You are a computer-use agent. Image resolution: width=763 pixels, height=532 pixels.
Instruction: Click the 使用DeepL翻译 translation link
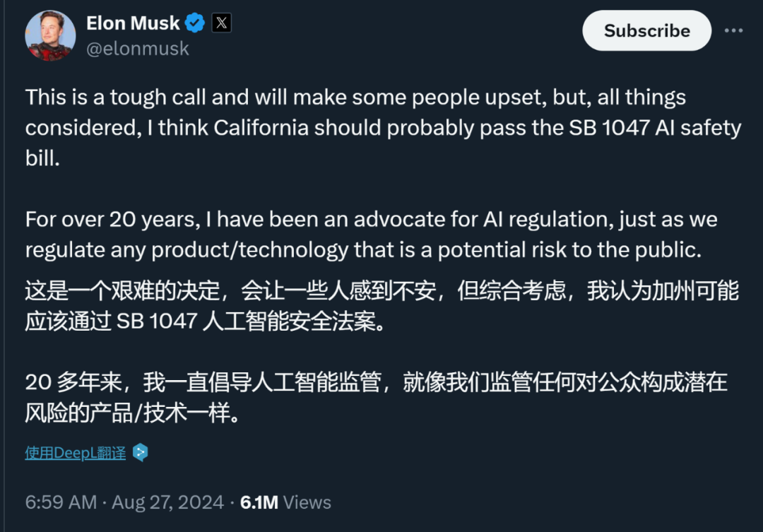[75, 453]
